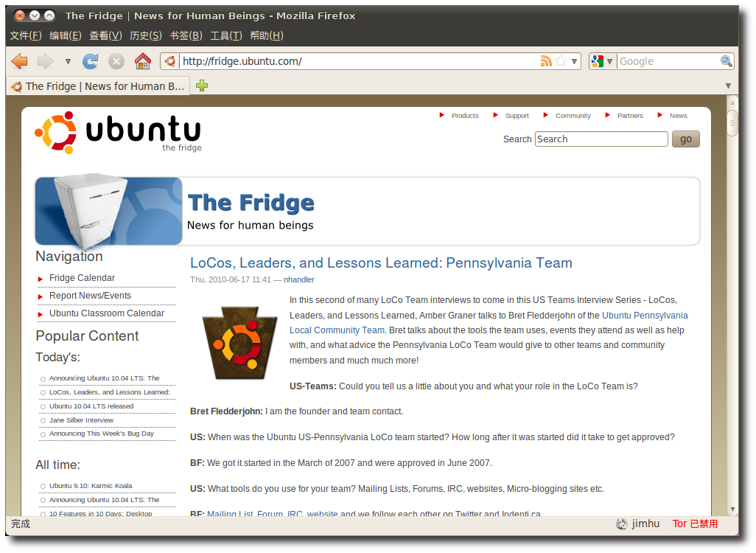
Task: Click the Google search magnifier icon
Action: (726, 61)
